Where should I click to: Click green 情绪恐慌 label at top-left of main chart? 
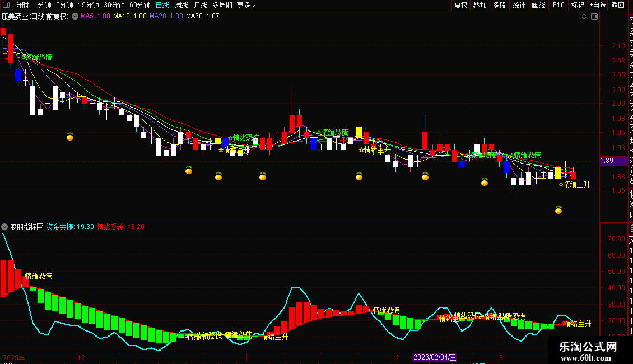click(x=37, y=57)
